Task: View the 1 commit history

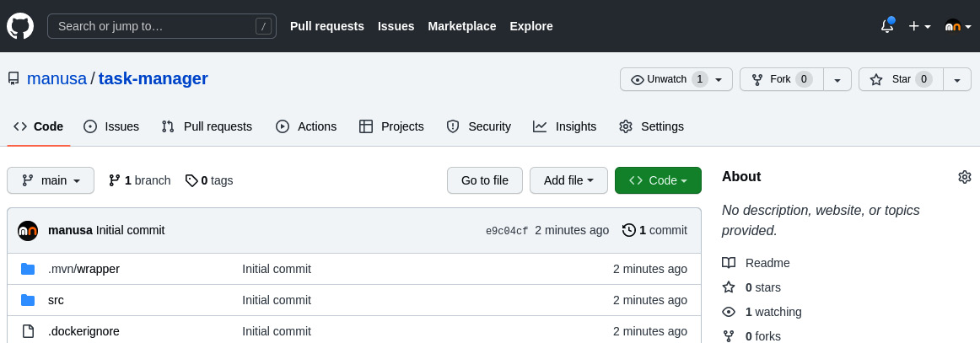Action: tap(655, 231)
